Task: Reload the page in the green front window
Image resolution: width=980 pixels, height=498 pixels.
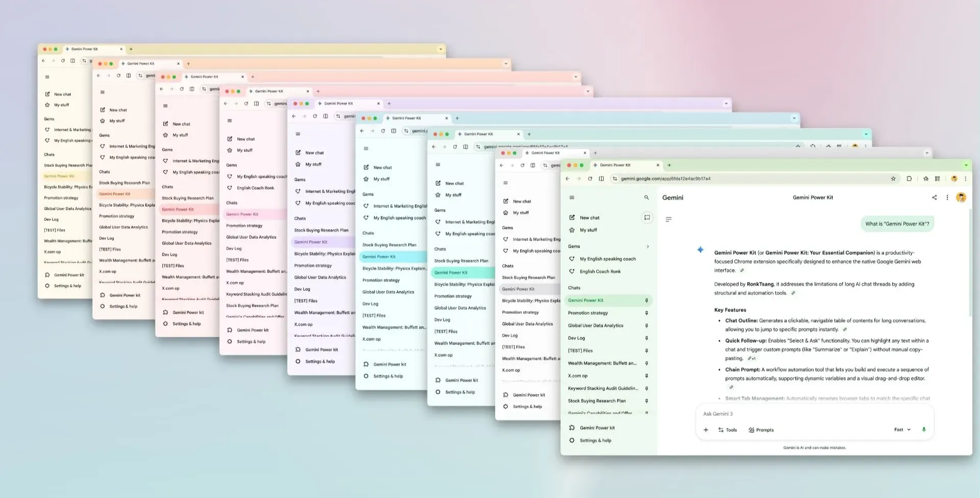Action: pyautogui.click(x=590, y=179)
